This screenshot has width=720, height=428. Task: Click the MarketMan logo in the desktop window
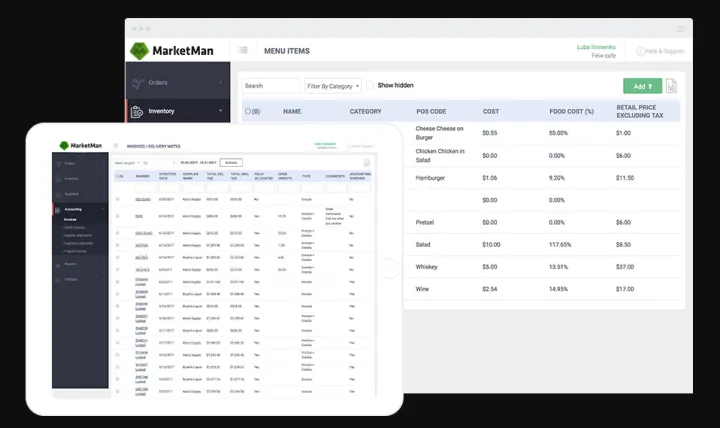172,51
